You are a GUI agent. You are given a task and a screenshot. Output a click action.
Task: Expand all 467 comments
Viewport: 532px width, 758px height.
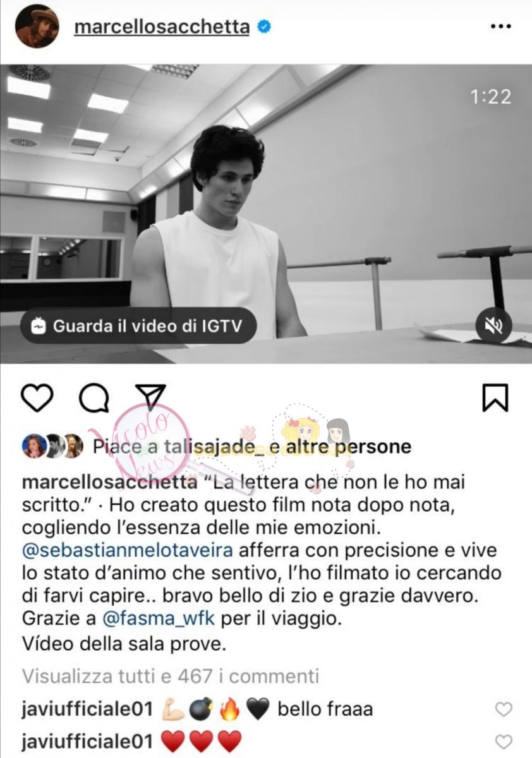pos(171,677)
